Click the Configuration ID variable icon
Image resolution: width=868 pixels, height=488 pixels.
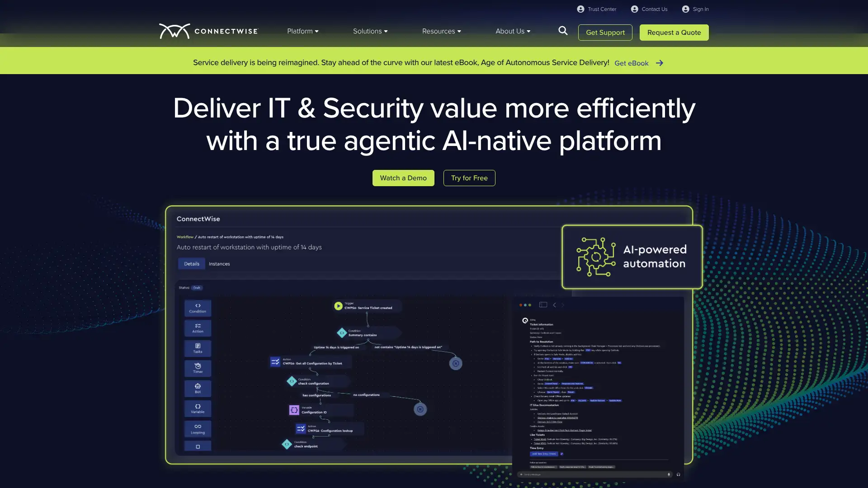[x=294, y=410]
